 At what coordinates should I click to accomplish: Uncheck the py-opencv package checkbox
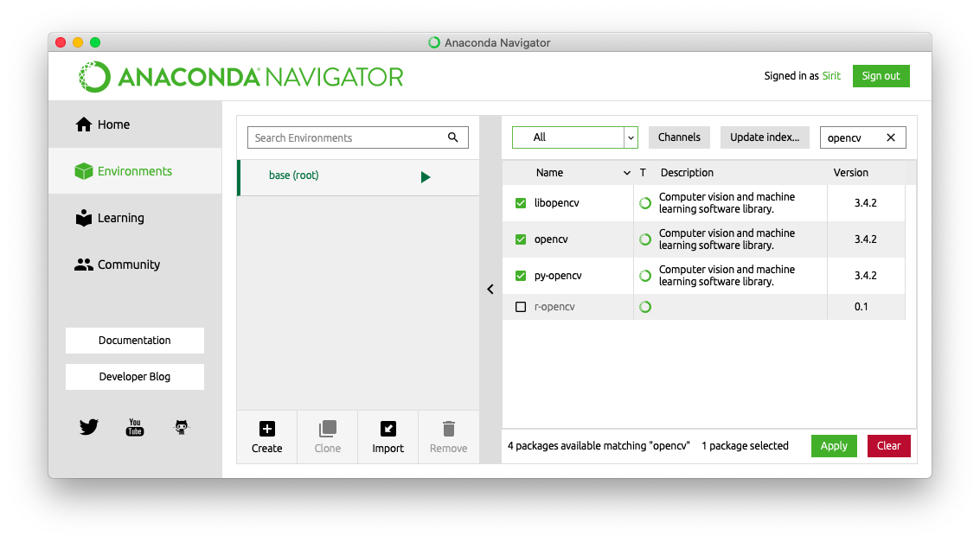point(521,276)
